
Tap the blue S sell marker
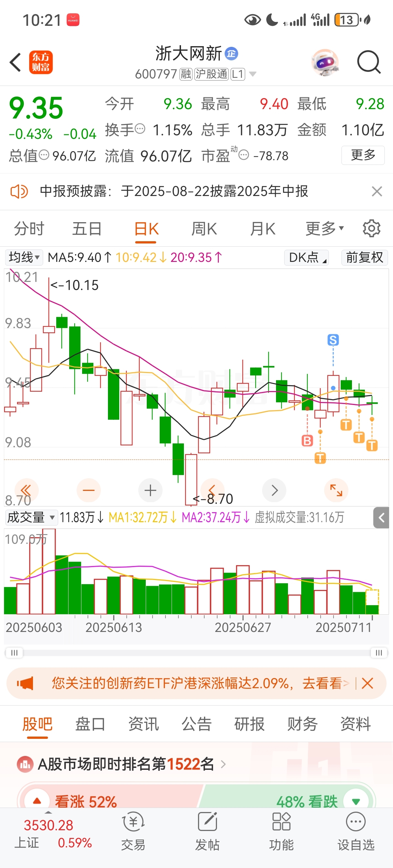333,340
